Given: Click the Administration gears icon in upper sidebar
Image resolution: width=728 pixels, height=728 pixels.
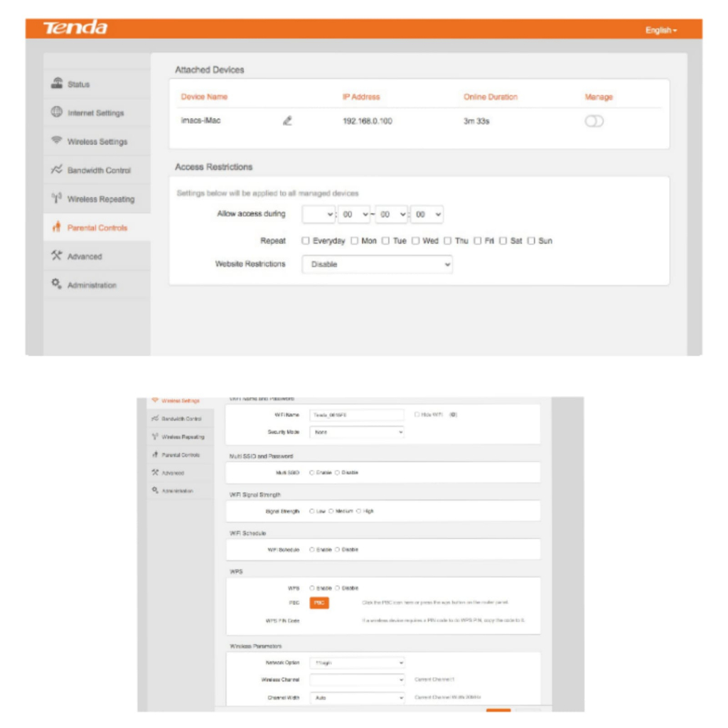Looking at the screenshot, I should point(57,284).
